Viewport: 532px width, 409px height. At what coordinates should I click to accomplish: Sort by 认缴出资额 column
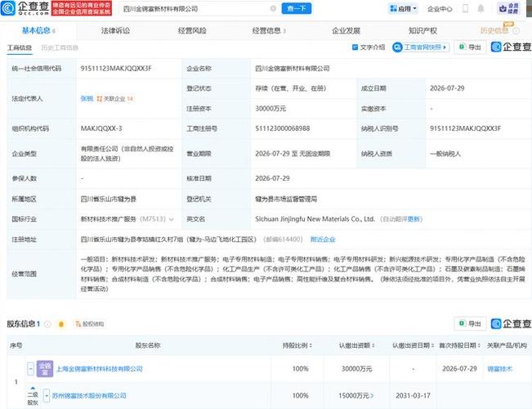click(x=356, y=345)
